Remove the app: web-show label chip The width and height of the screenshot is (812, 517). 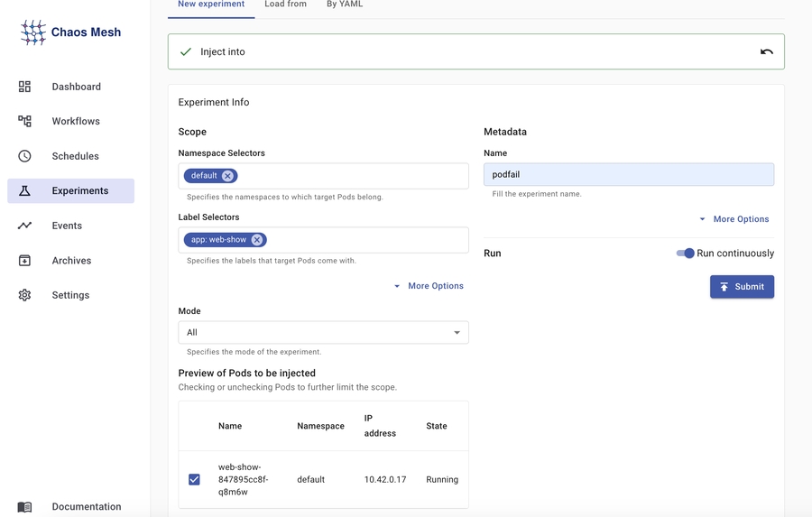[x=257, y=240]
